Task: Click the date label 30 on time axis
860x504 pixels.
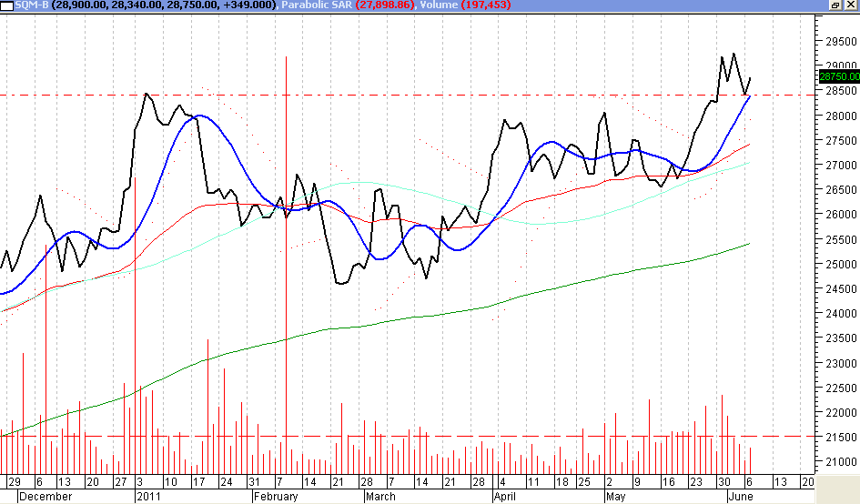Action: point(724,482)
